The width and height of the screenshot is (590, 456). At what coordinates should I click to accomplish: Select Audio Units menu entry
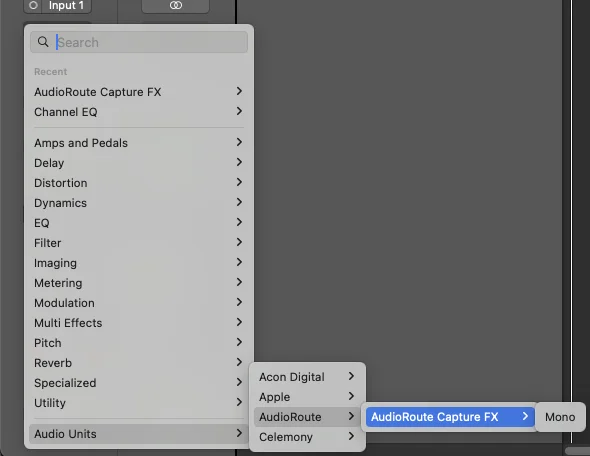pyautogui.click(x=139, y=434)
